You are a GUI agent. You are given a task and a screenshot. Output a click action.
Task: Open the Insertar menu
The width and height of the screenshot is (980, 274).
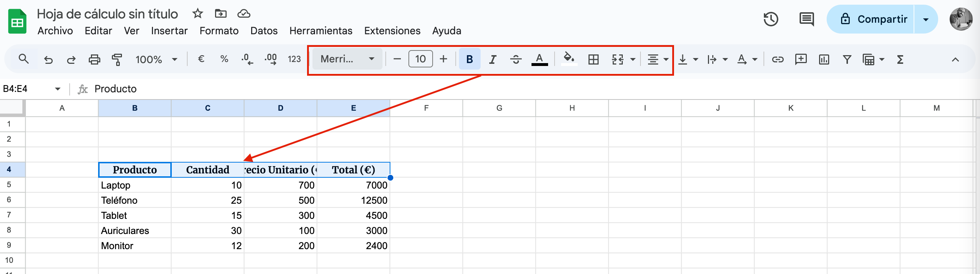169,31
